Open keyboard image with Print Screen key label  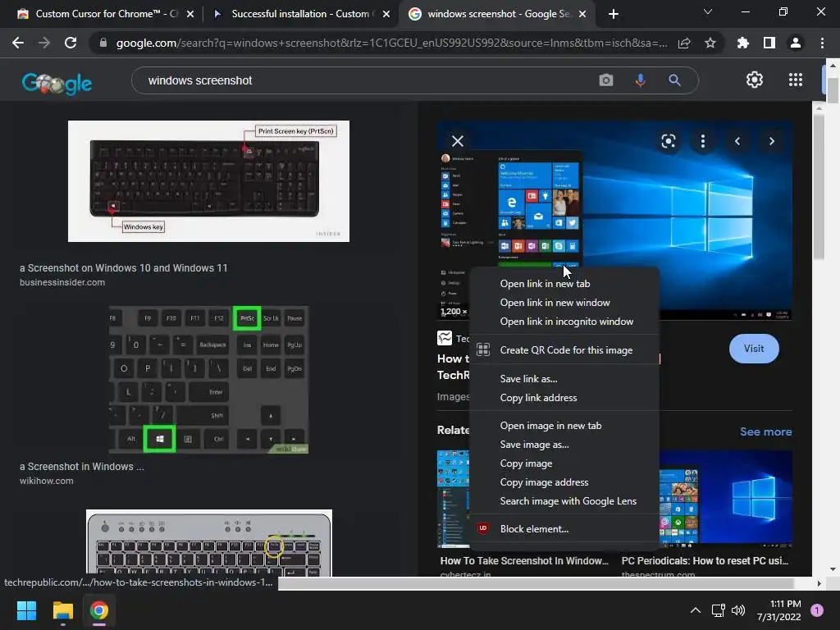pos(208,181)
